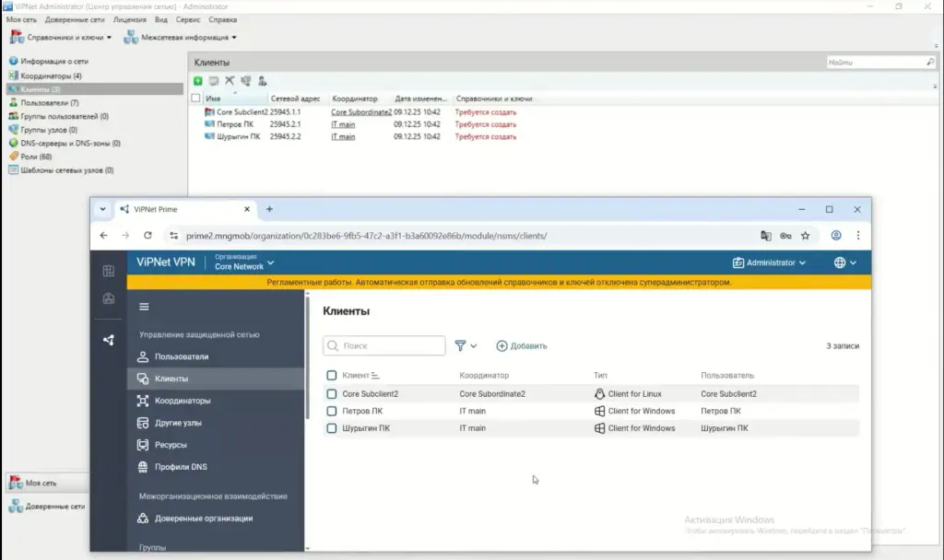Open Моя сеть menu

pyautogui.click(x=21, y=20)
